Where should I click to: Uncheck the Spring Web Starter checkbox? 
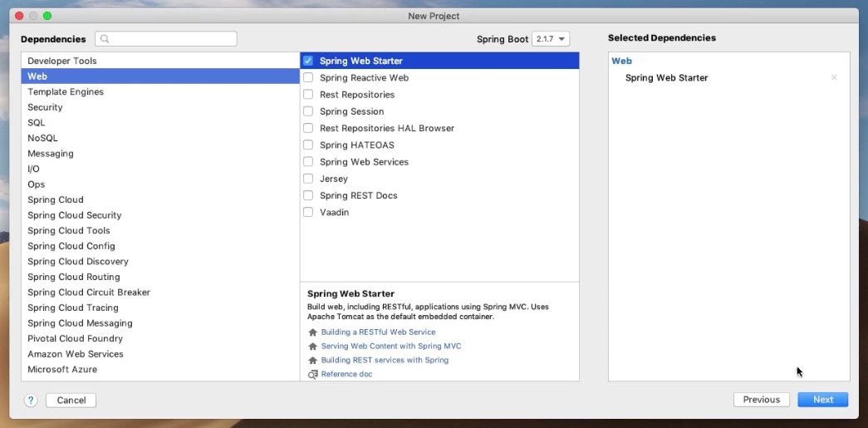pos(308,61)
